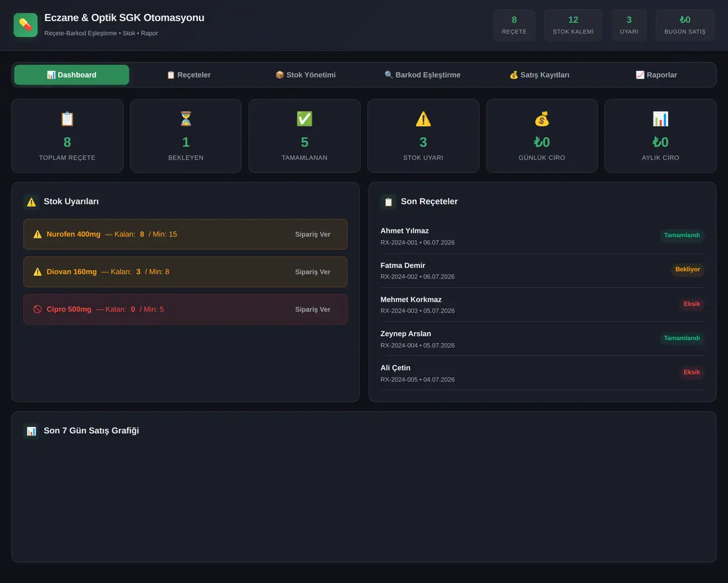
Task: Click the clipboard icon on Toplam Reçete card
Action: (67, 119)
